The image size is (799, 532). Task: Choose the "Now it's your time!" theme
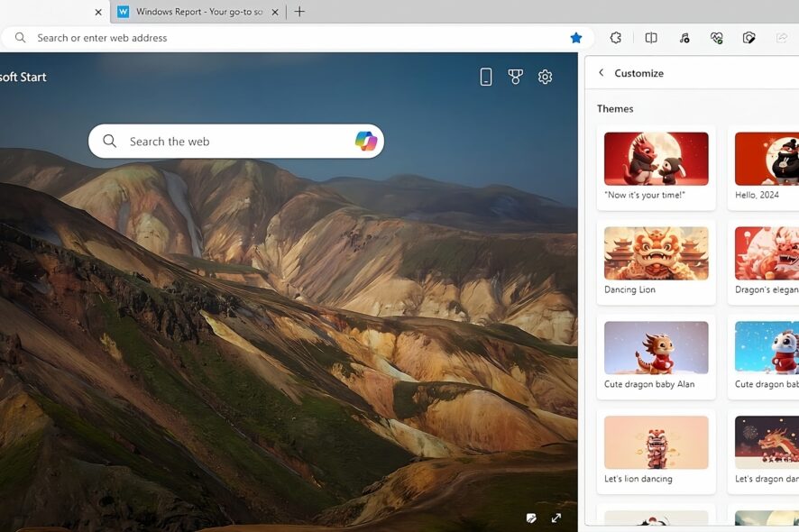[656, 168]
